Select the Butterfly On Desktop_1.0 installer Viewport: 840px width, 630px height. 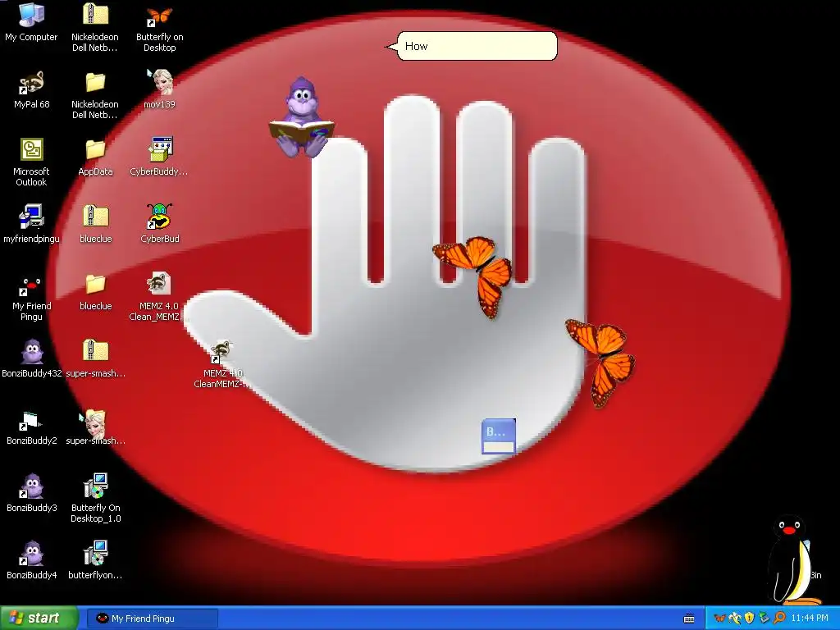point(95,498)
